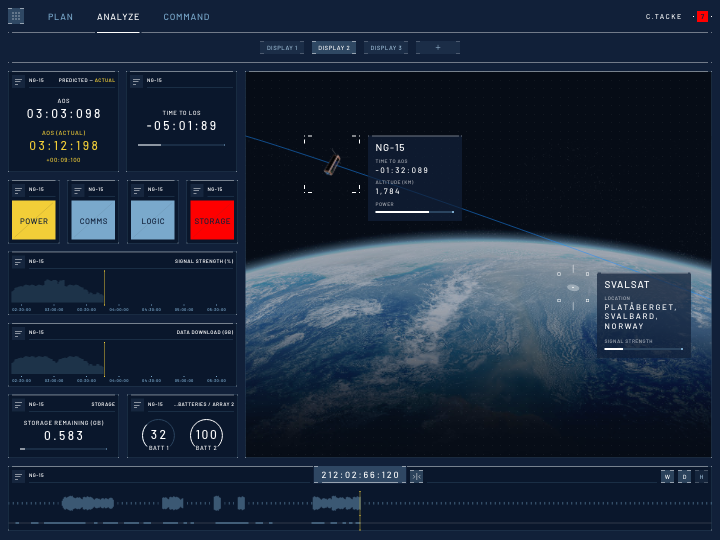Open menu icon above the STORAGE tile
The image size is (720, 540).
coord(197,190)
